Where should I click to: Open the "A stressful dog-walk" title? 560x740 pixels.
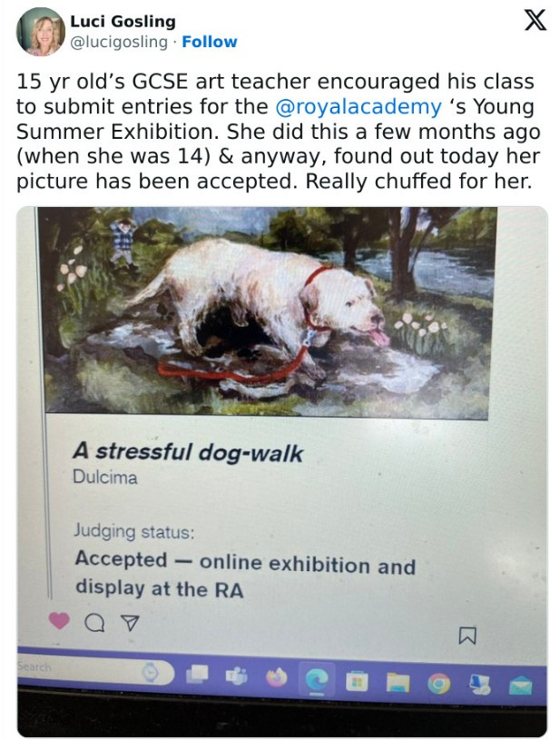pos(187,451)
